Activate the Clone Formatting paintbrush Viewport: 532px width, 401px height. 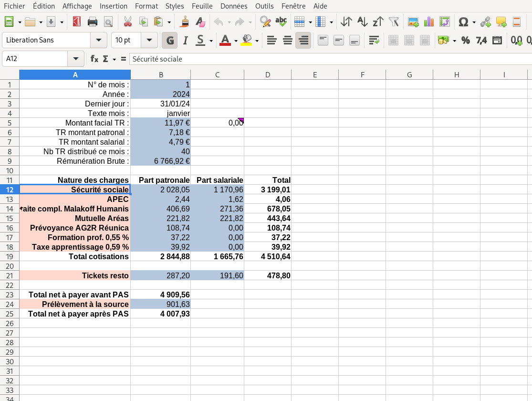[185, 22]
